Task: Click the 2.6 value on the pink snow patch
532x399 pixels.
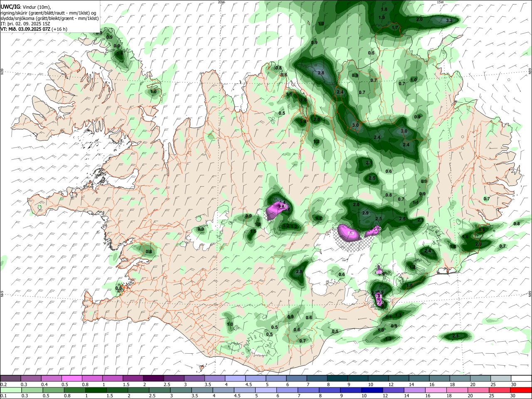Action: (x=283, y=206)
